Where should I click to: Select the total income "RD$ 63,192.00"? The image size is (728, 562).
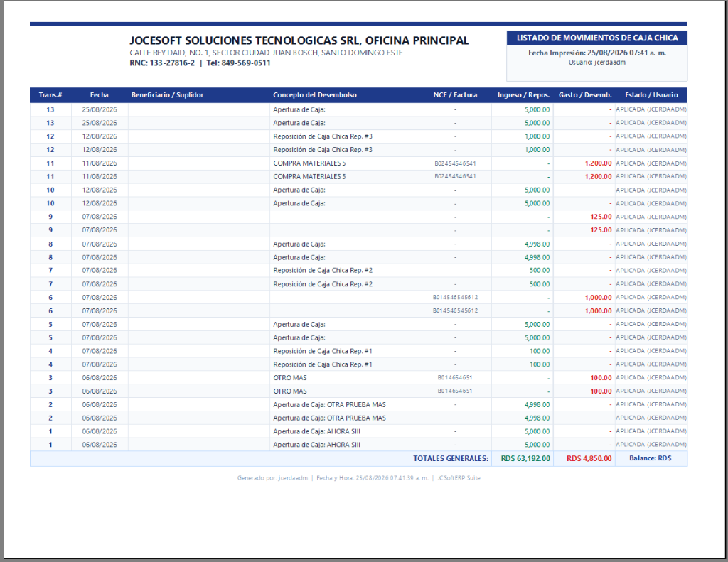(525, 458)
